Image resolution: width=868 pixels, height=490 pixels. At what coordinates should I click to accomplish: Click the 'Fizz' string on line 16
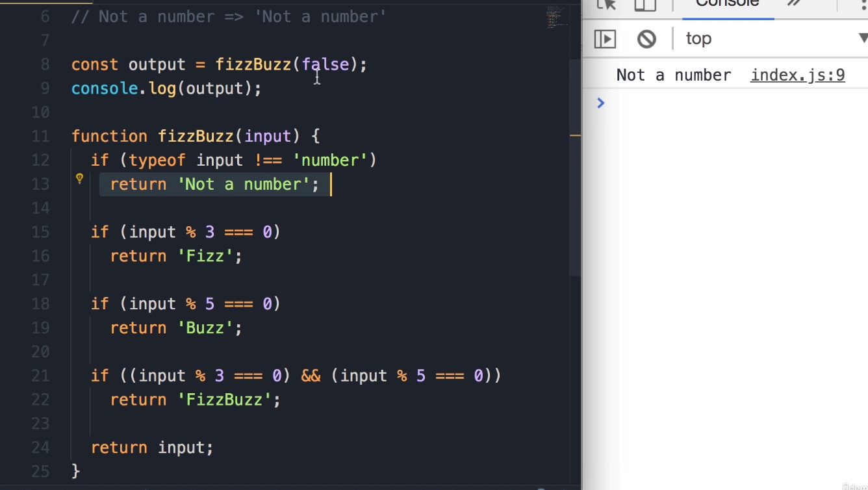click(205, 256)
